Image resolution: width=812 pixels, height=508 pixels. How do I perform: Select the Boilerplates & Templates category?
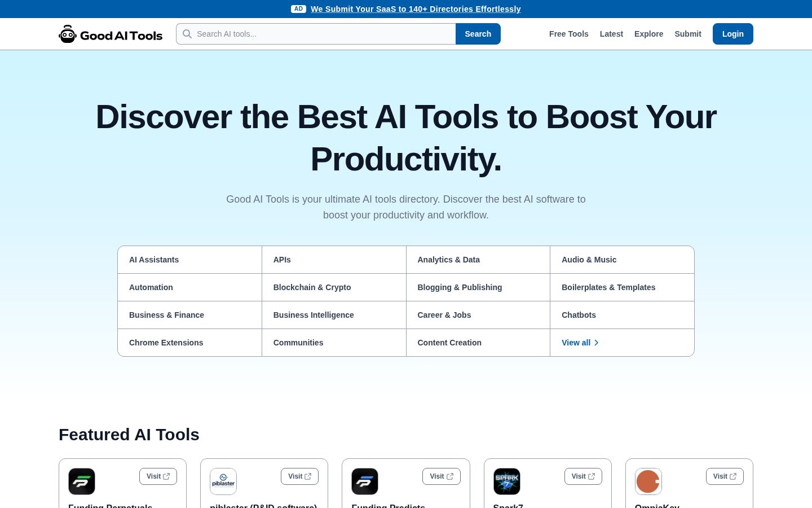pos(622,287)
